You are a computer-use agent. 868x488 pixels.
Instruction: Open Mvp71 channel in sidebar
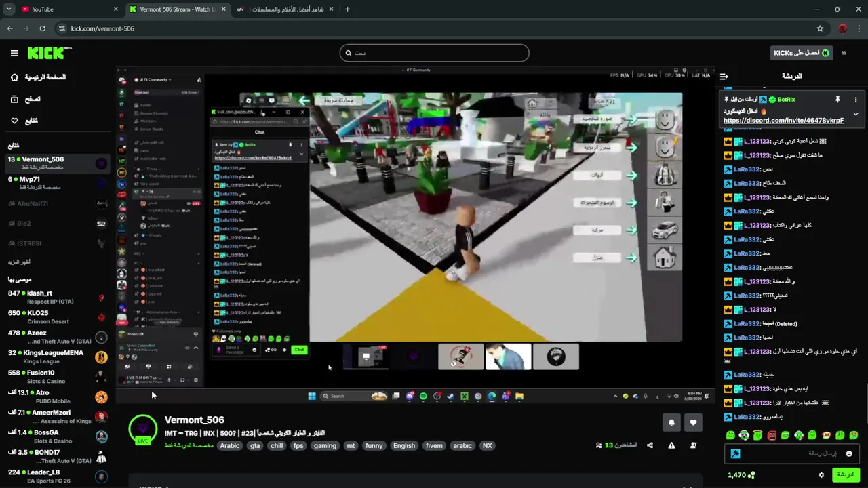57,183
